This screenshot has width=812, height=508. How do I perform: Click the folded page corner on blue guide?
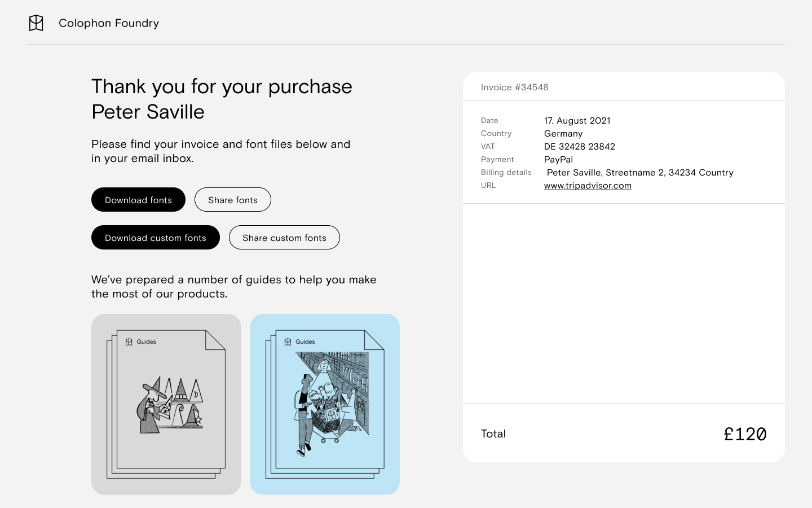click(x=374, y=340)
